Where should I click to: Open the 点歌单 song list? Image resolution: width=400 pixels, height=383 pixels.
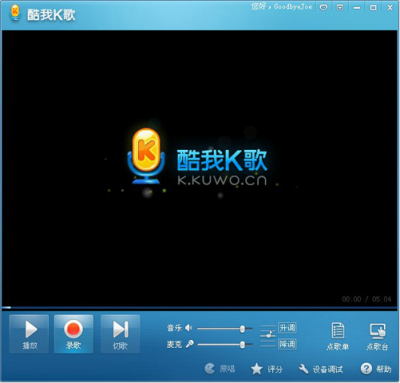(338, 336)
